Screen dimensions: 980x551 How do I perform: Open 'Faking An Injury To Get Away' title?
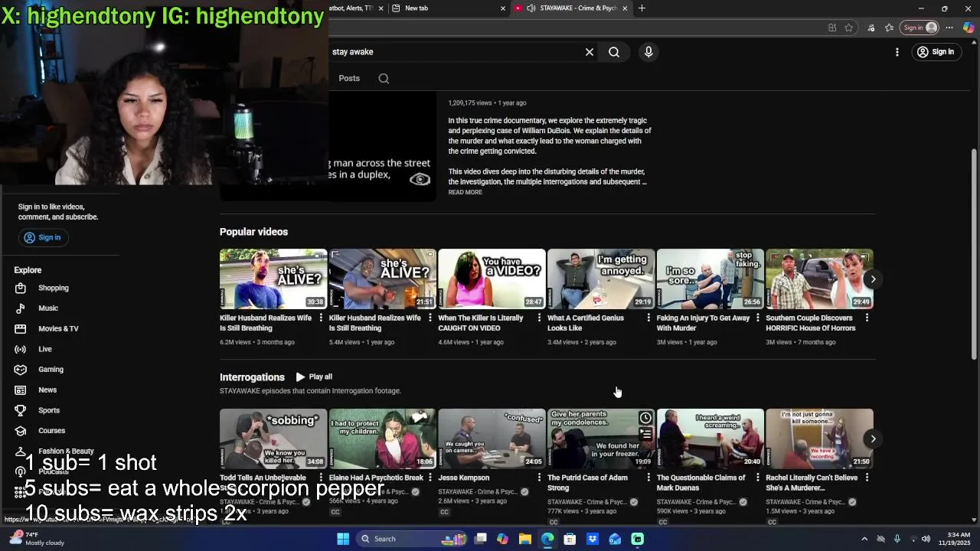pyautogui.click(x=703, y=323)
